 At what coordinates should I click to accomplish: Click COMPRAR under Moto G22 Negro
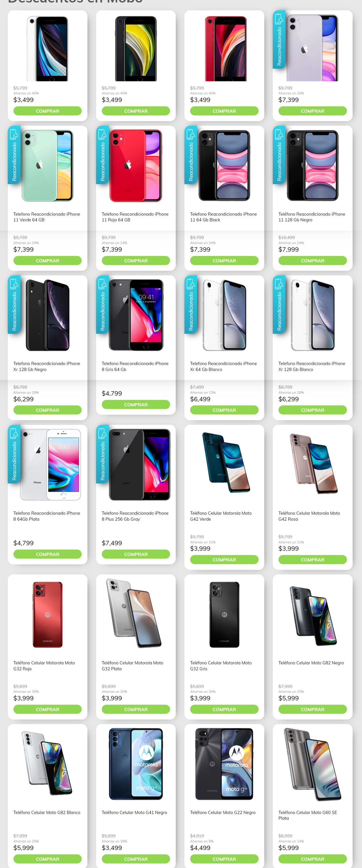[224, 858]
